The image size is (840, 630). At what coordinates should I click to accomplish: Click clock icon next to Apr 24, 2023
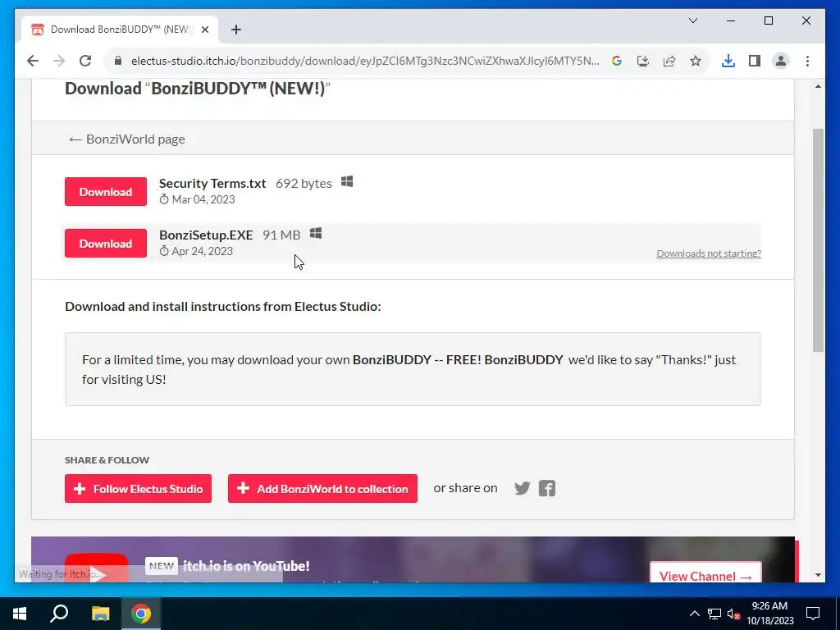164,251
